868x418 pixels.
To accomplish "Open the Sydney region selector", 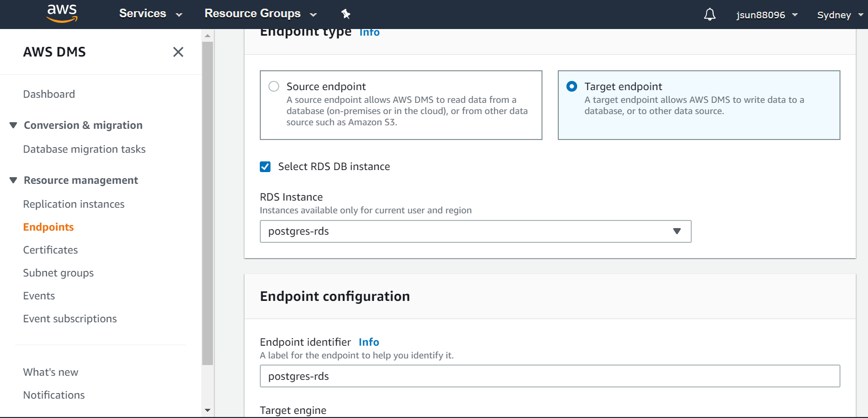I will click(839, 15).
